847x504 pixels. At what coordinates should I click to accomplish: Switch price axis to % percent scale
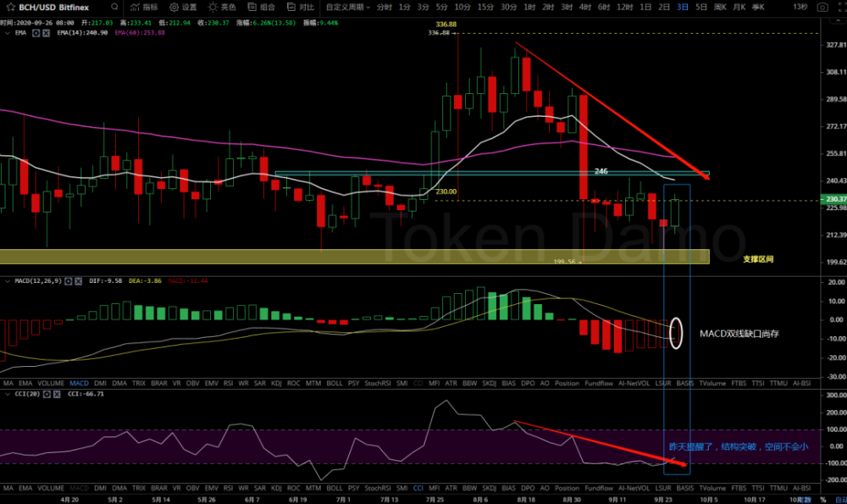822,500
